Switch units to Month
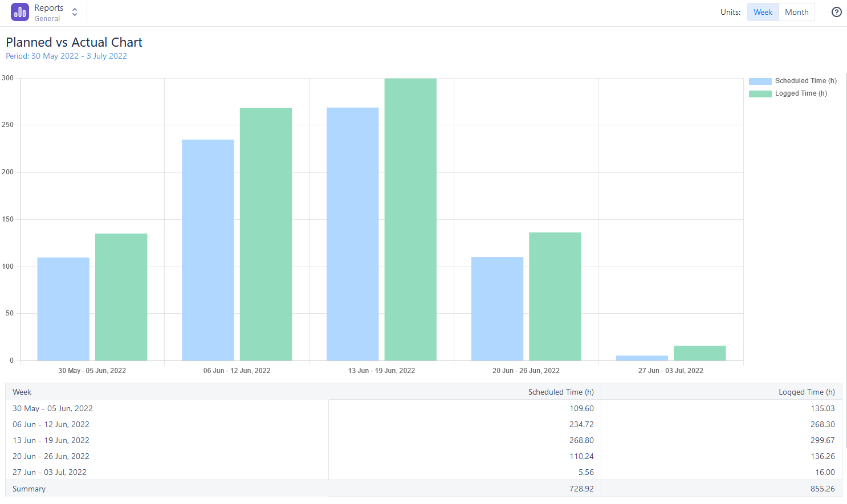 click(x=796, y=12)
